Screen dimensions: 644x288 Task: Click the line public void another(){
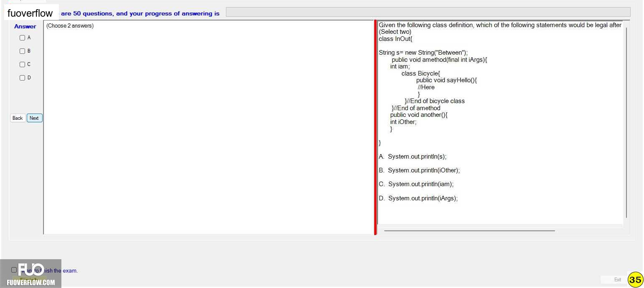419,115
